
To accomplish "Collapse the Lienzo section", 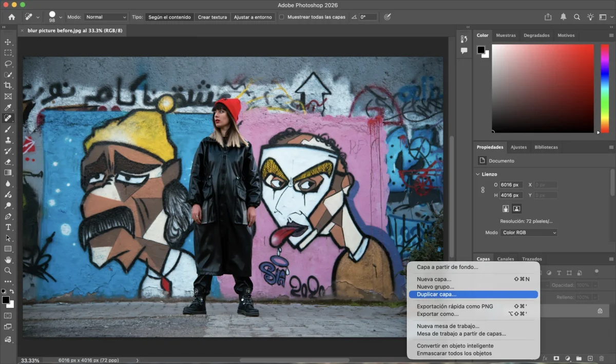I will tap(478, 174).
